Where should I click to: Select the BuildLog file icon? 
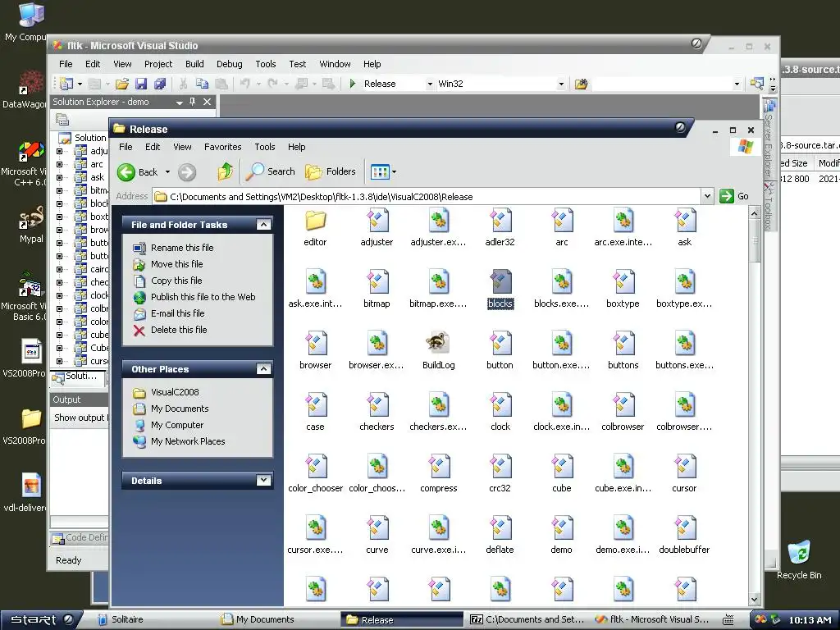[x=438, y=343]
